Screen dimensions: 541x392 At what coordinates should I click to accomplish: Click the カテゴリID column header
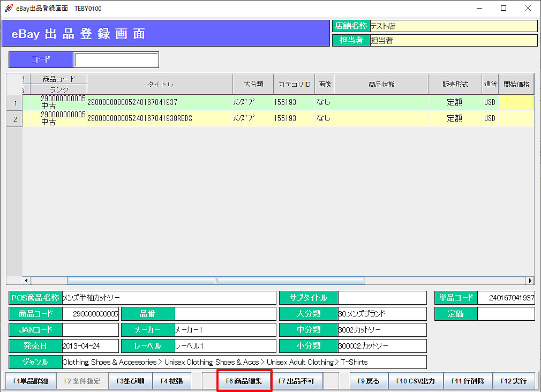click(294, 85)
